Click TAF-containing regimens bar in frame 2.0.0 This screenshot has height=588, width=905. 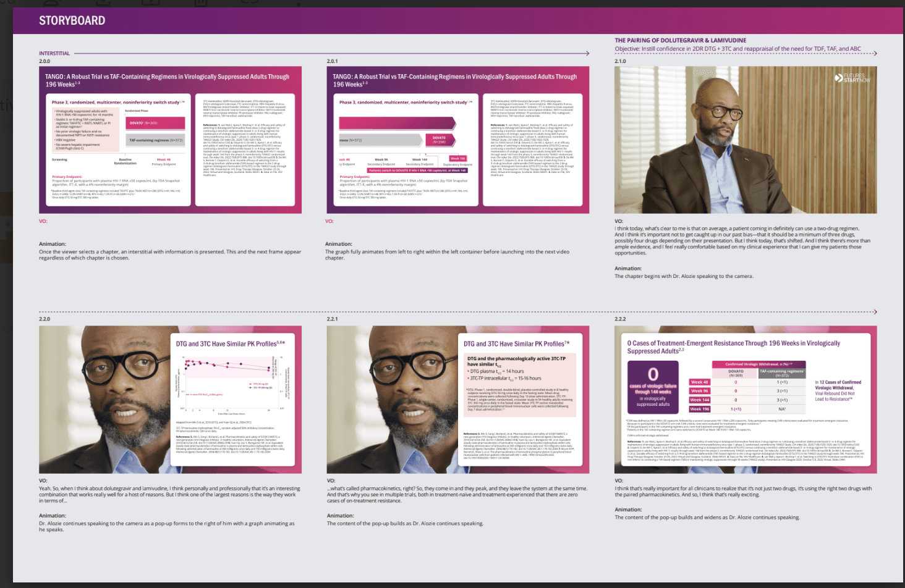[x=155, y=140]
